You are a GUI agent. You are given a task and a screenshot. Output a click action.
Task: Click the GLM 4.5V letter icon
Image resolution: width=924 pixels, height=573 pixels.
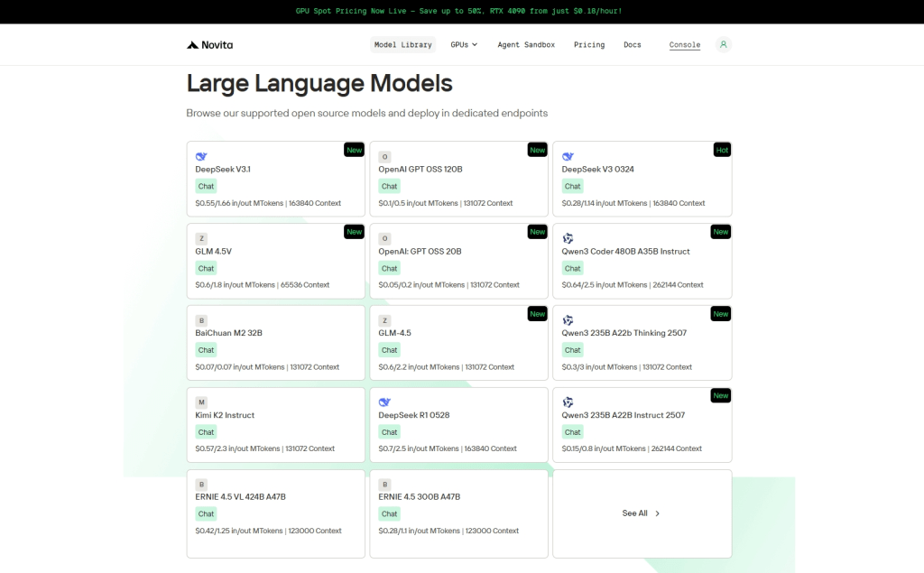201,238
